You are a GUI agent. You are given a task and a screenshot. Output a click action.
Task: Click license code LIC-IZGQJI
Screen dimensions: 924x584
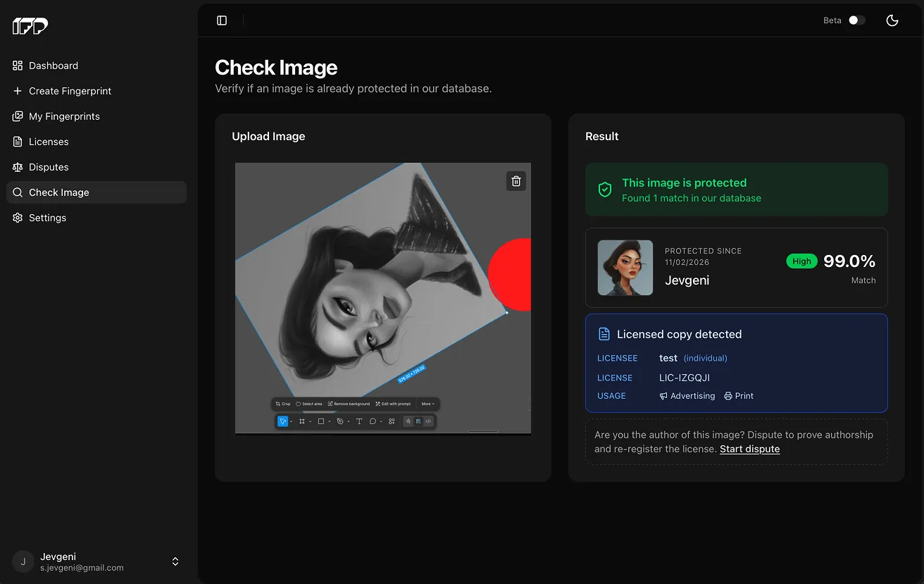pos(685,378)
